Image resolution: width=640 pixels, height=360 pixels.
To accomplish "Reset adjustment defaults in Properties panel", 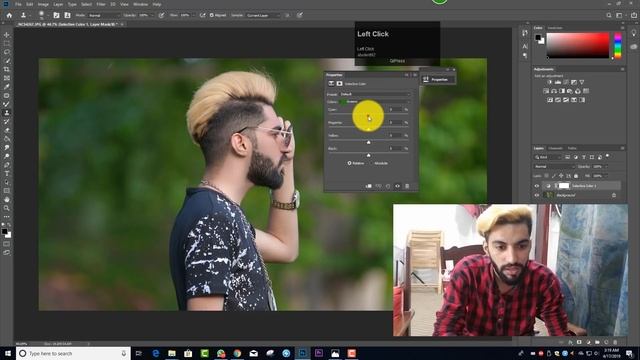I will tap(388, 186).
